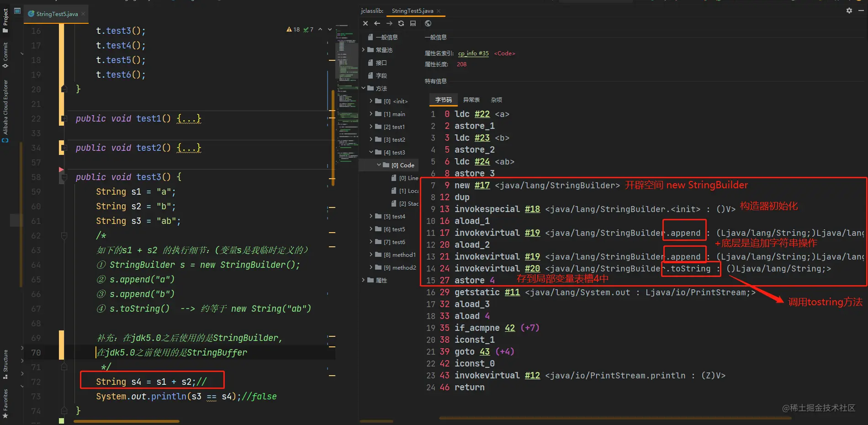Switch to the 异常表 tab
The height and width of the screenshot is (425, 868).
click(x=471, y=100)
